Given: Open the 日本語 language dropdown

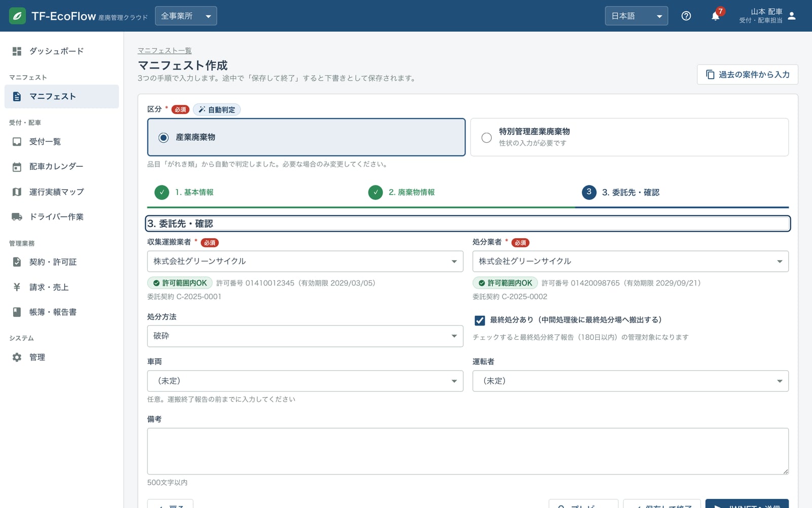Looking at the screenshot, I should click(636, 16).
